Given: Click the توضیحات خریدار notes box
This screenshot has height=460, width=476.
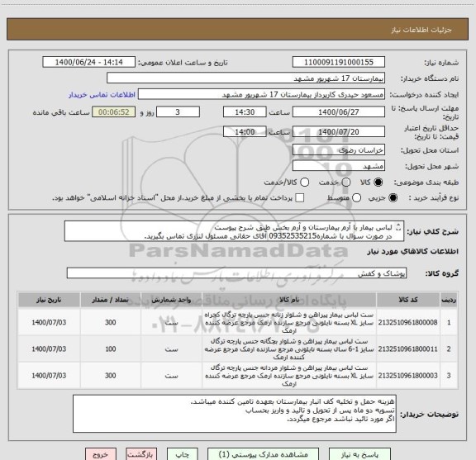Looking at the screenshot, I should 235,414.
